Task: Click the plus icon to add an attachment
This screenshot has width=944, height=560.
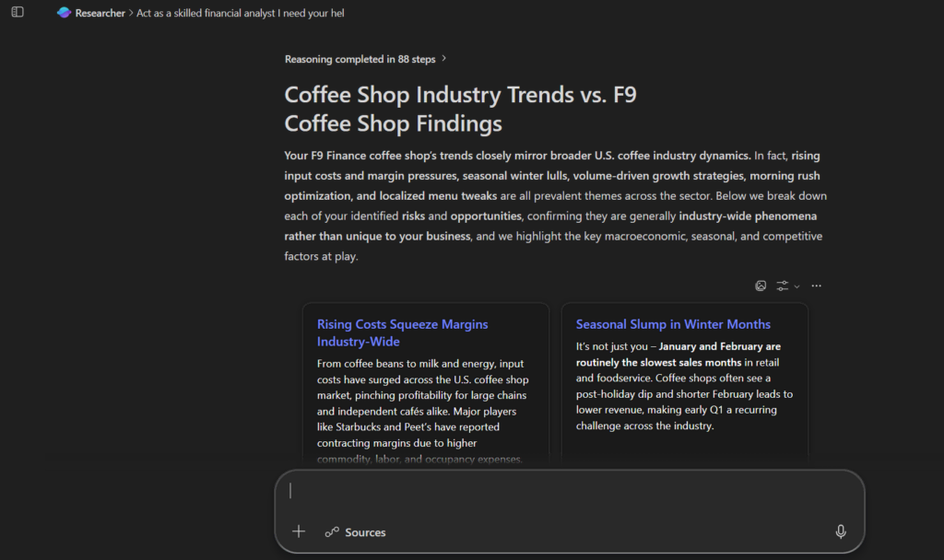Action: coord(299,531)
